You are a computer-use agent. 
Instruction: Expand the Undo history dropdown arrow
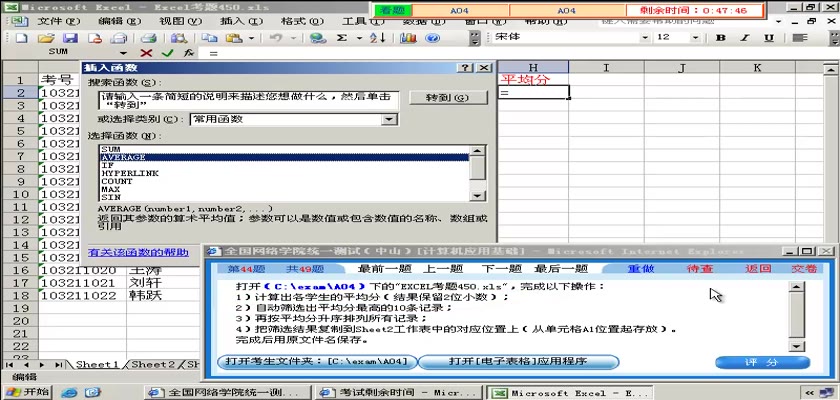coord(293,38)
